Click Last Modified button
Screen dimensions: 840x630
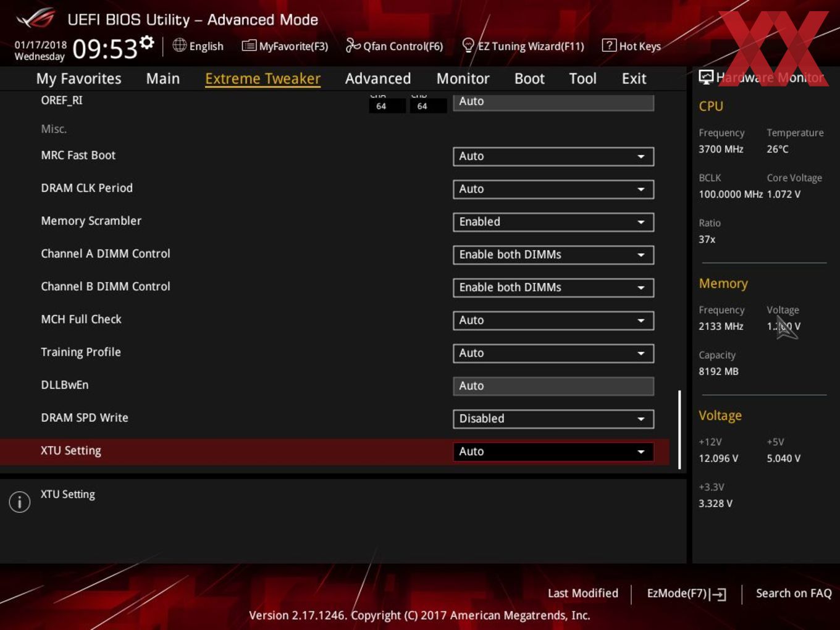coord(582,593)
